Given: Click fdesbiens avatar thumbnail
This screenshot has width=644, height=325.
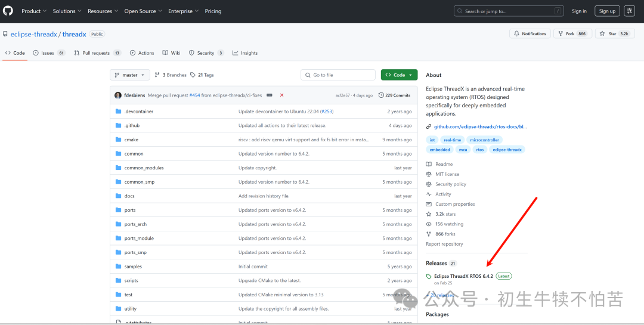Looking at the screenshot, I should tap(118, 95).
